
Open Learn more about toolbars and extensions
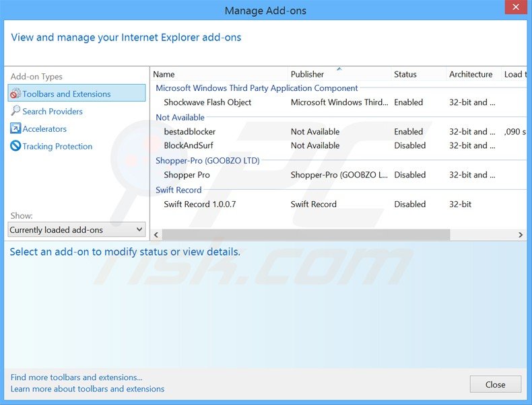click(88, 389)
